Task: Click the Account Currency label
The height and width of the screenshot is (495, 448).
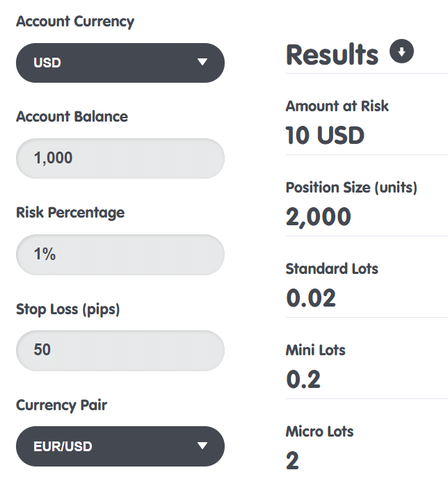Action: click(x=75, y=22)
